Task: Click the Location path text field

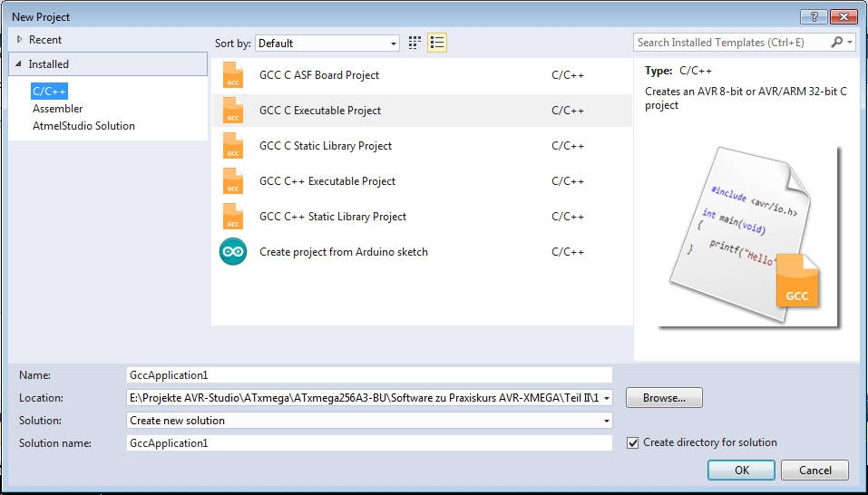Action: (363, 398)
